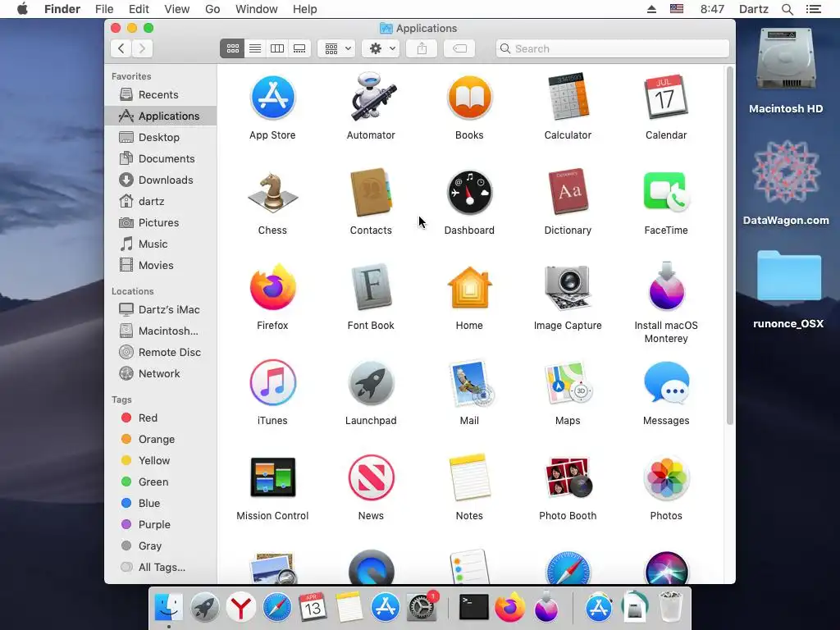Viewport: 840px width, 630px height.
Task: Select the Home app icon
Action: point(469,288)
